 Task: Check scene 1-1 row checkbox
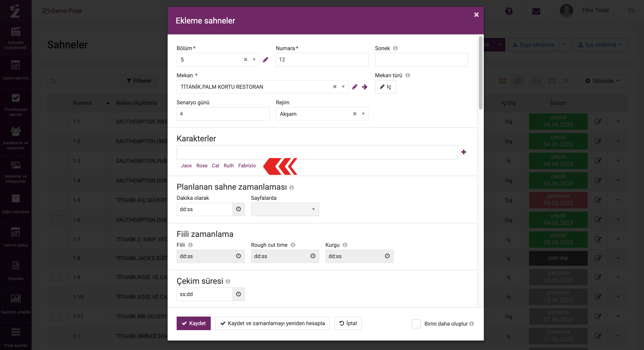pyautogui.click(x=56, y=121)
